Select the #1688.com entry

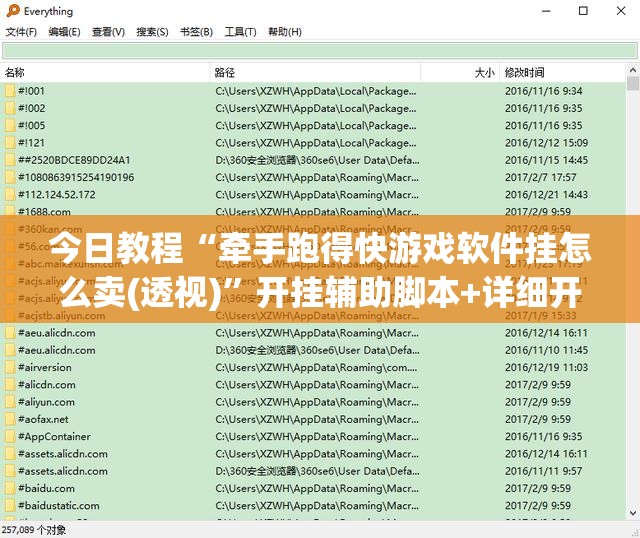click(x=44, y=211)
